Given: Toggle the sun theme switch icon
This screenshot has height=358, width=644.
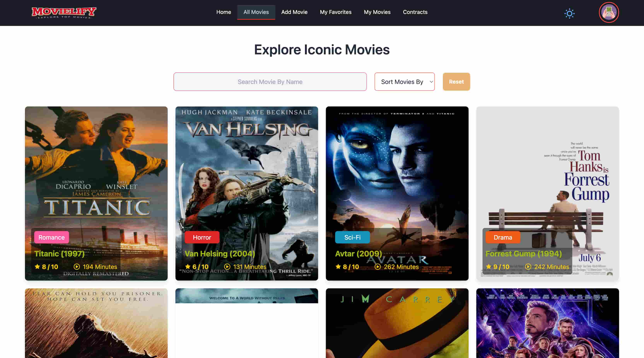Looking at the screenshot, I should (569, 13).
